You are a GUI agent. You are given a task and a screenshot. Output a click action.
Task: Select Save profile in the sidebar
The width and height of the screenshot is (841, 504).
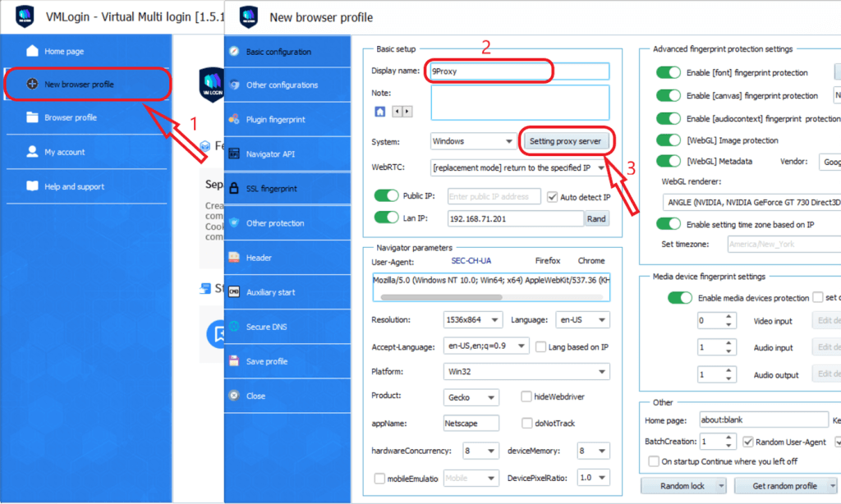287,361
